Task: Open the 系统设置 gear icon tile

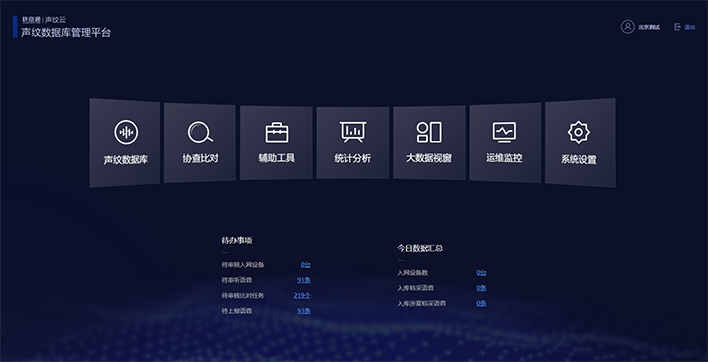Action: (x=580, y=143)
